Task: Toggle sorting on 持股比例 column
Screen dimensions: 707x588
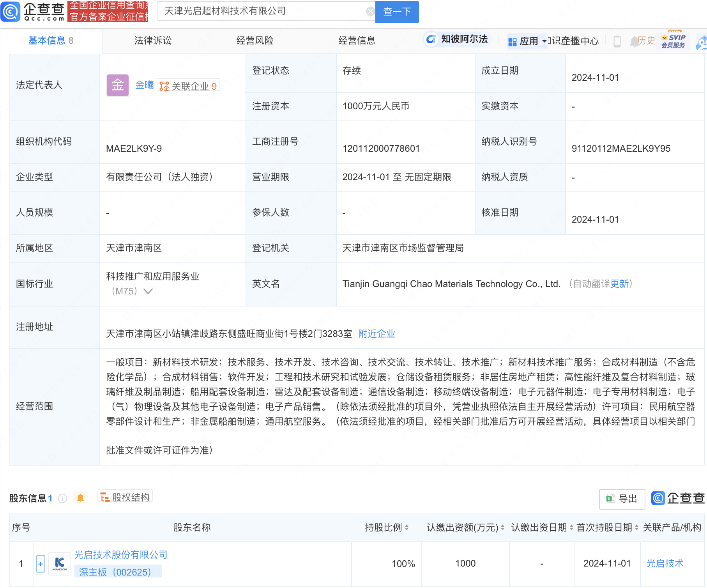Action: click(x=407, y=528)
